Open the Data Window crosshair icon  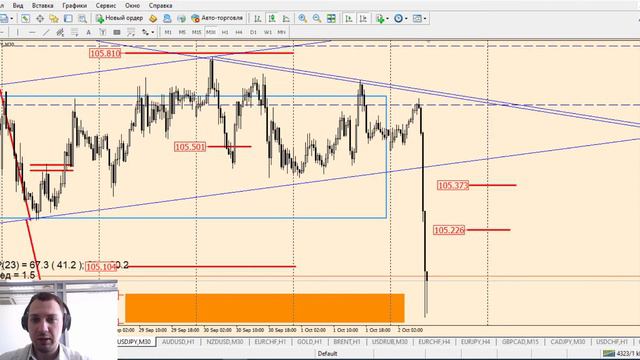40,18
